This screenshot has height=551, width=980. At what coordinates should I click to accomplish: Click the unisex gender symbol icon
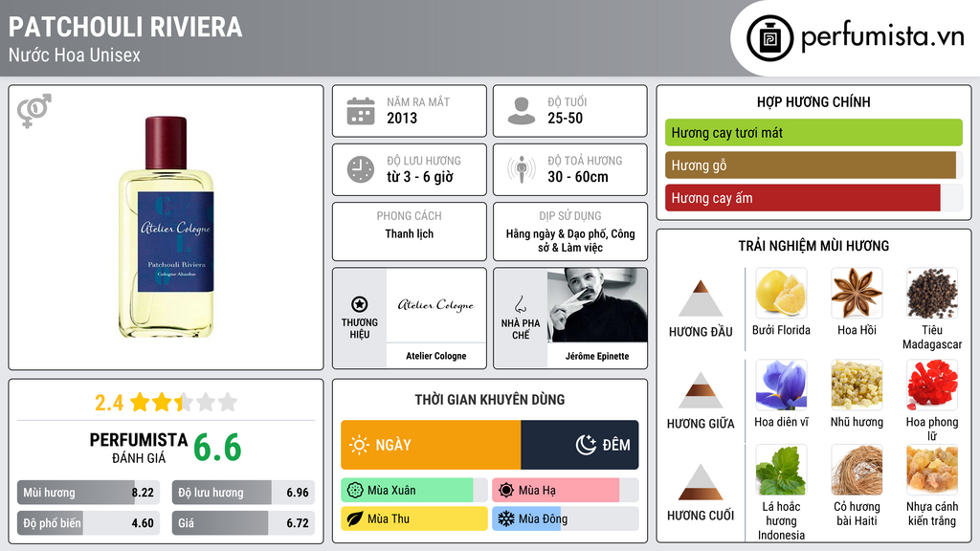click(34, 111)
